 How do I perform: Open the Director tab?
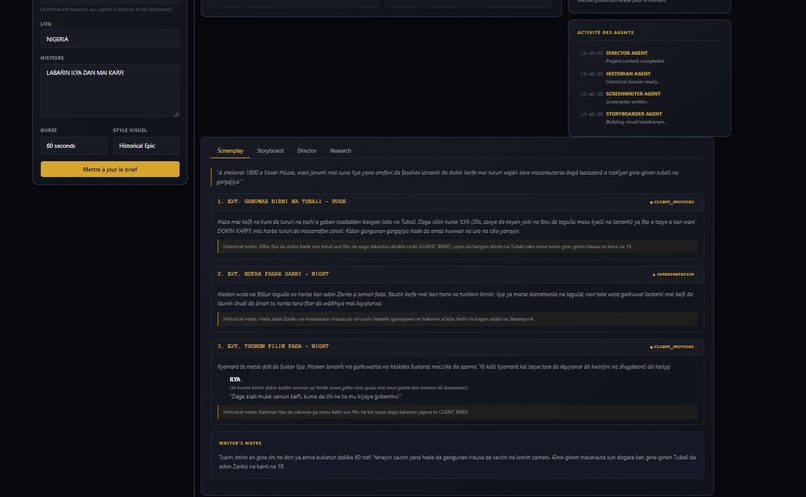(306, 151)
